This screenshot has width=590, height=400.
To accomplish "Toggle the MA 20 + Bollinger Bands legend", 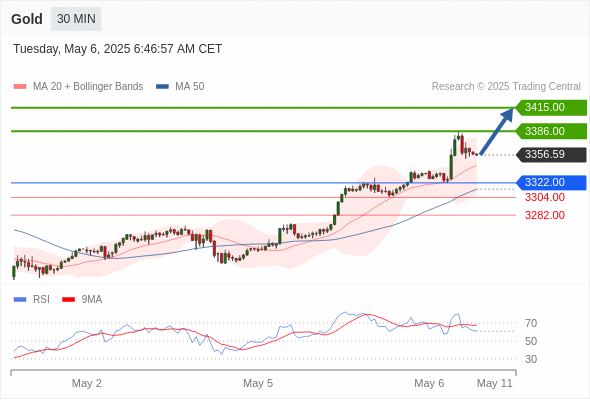I will (88, 87).
